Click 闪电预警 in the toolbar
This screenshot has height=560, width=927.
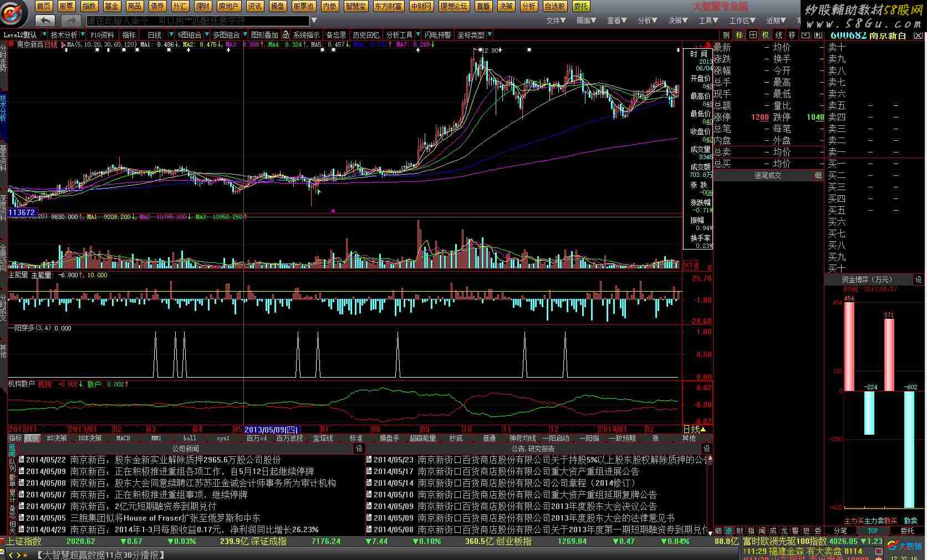click(x=437, y=35)
